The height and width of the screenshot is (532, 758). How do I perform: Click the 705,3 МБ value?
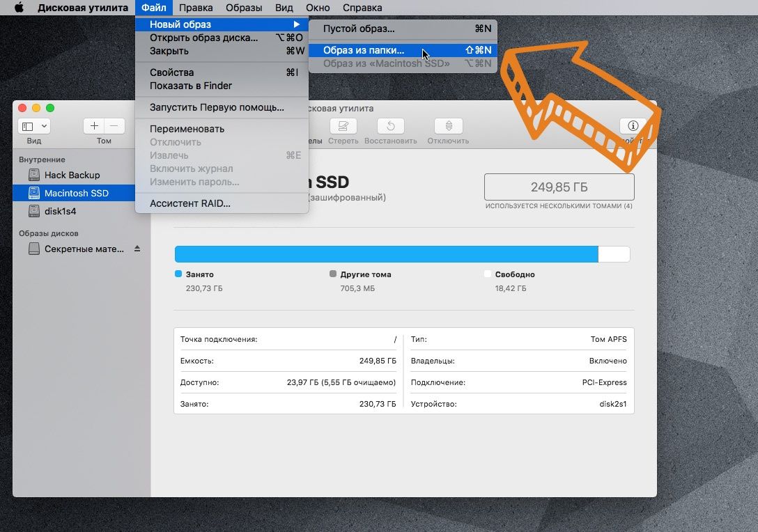coord(357,288)
